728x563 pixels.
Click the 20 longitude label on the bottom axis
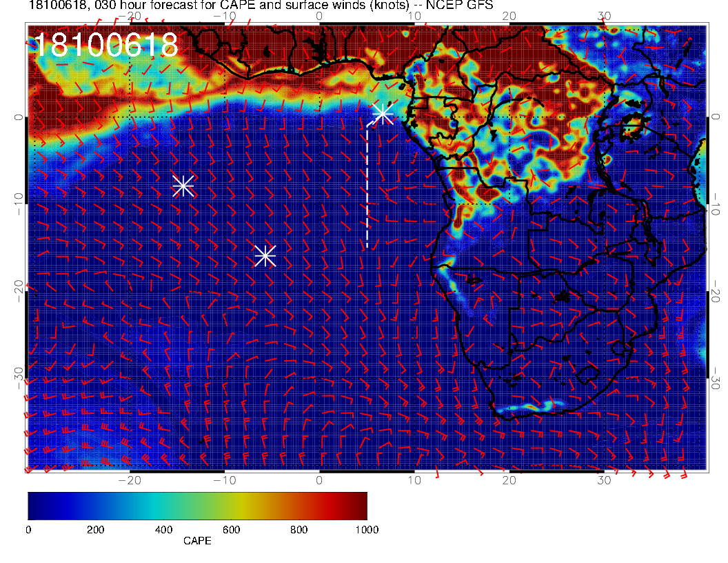(x=509, y=480)
